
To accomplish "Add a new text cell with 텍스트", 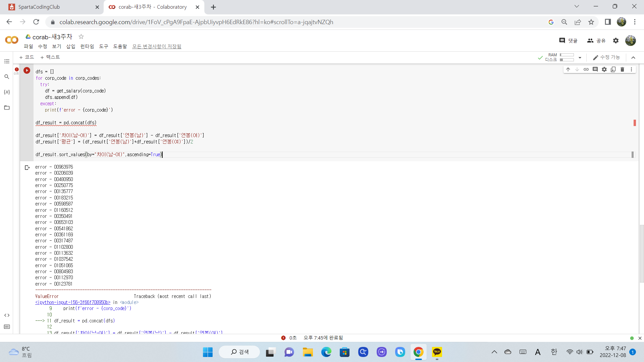I will click(50, 57).
